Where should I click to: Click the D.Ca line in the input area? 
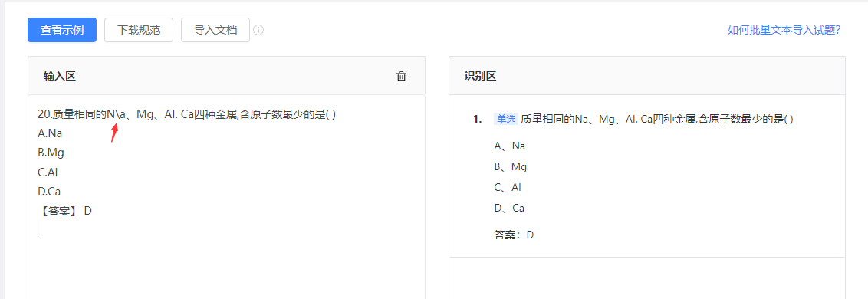pos(49,192)
